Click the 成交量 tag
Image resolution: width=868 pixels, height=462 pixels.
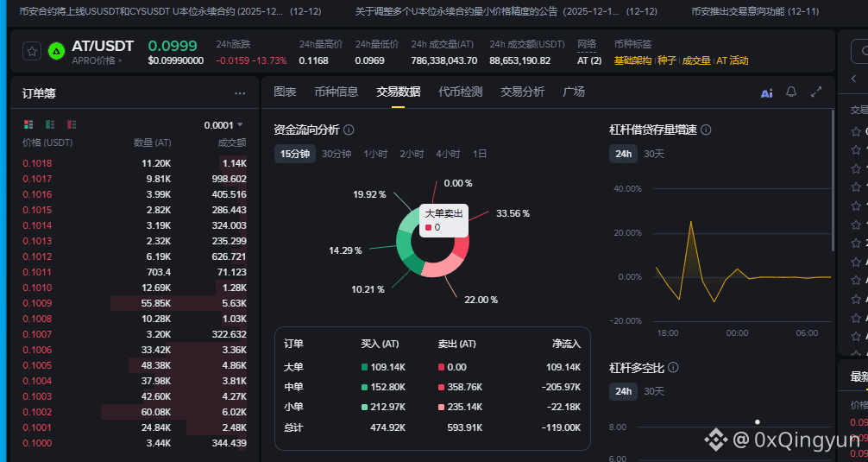[696, 61]
